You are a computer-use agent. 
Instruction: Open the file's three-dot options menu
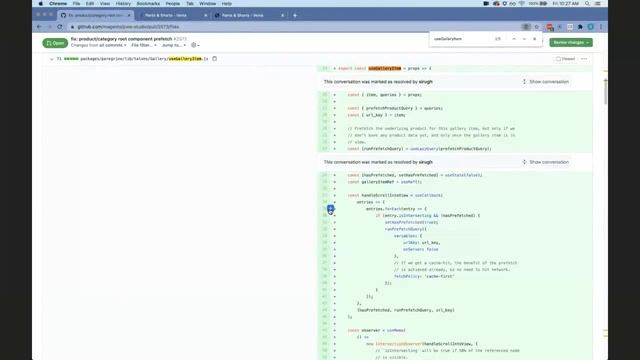tap(584, 59)
